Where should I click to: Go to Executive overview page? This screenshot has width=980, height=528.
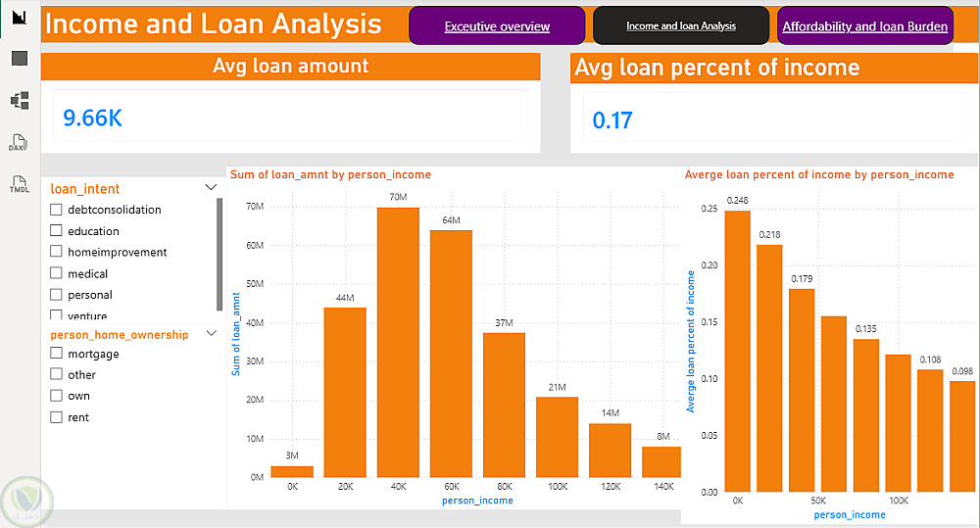497,26
